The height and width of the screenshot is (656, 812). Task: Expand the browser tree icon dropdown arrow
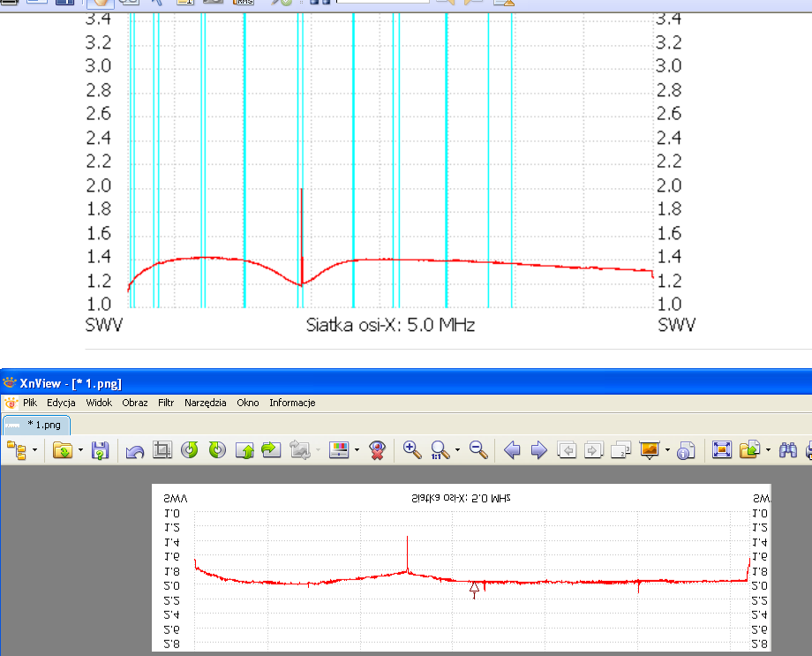34,450
